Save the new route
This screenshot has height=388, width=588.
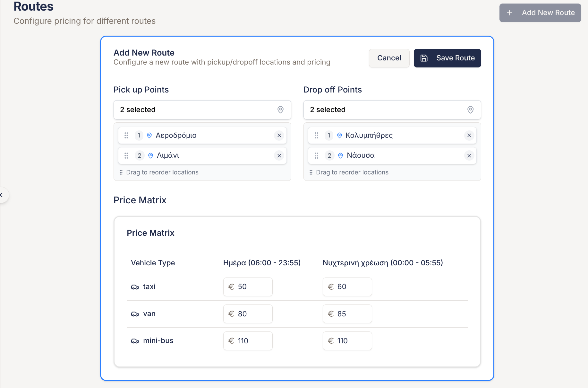447,58
